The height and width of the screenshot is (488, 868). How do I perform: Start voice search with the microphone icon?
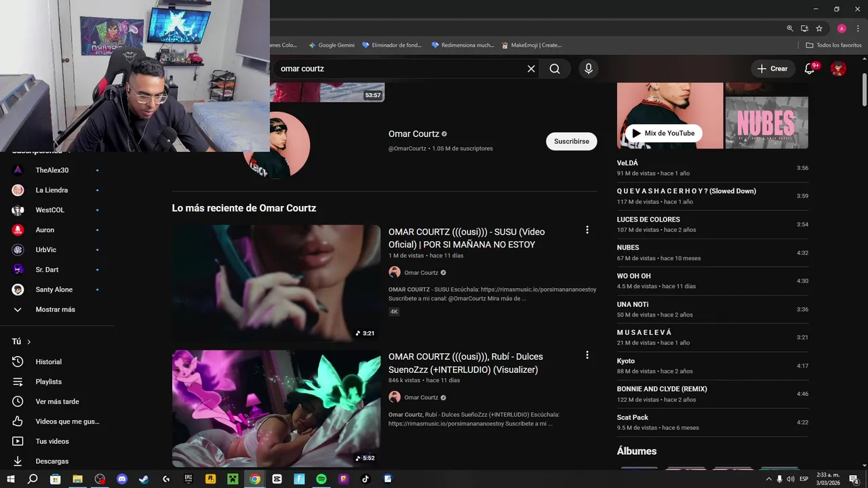point(589,68)
